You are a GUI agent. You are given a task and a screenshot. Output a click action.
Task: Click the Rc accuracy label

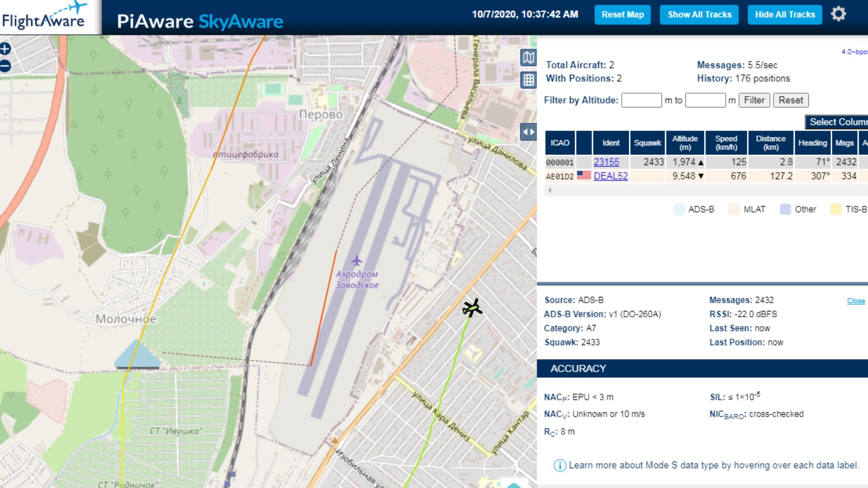coord(550,432)
